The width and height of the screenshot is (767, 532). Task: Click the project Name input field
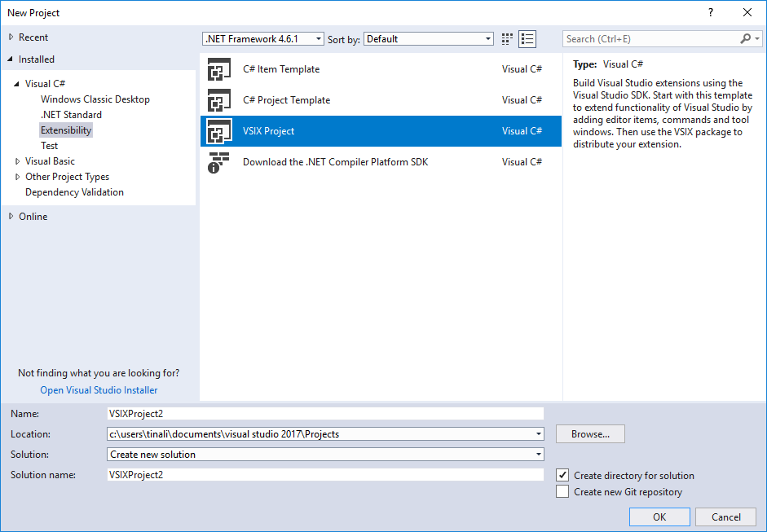[x=326, y=413]
